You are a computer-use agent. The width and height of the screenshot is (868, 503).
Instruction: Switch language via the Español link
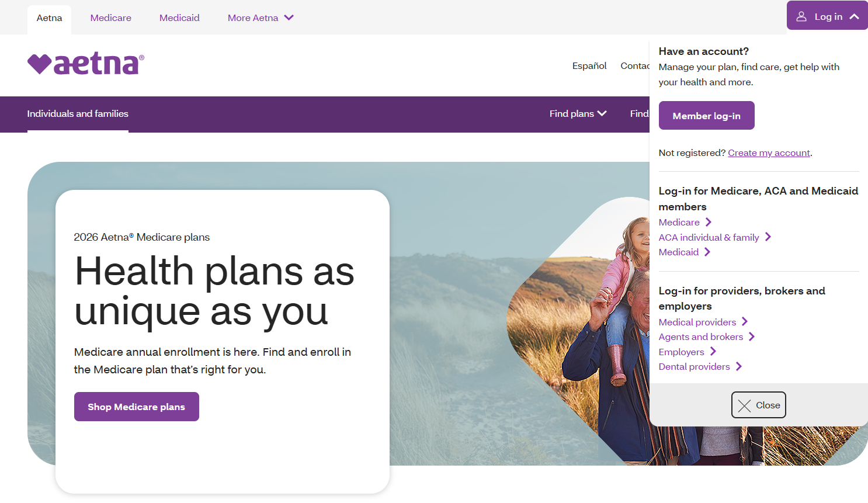589,65
